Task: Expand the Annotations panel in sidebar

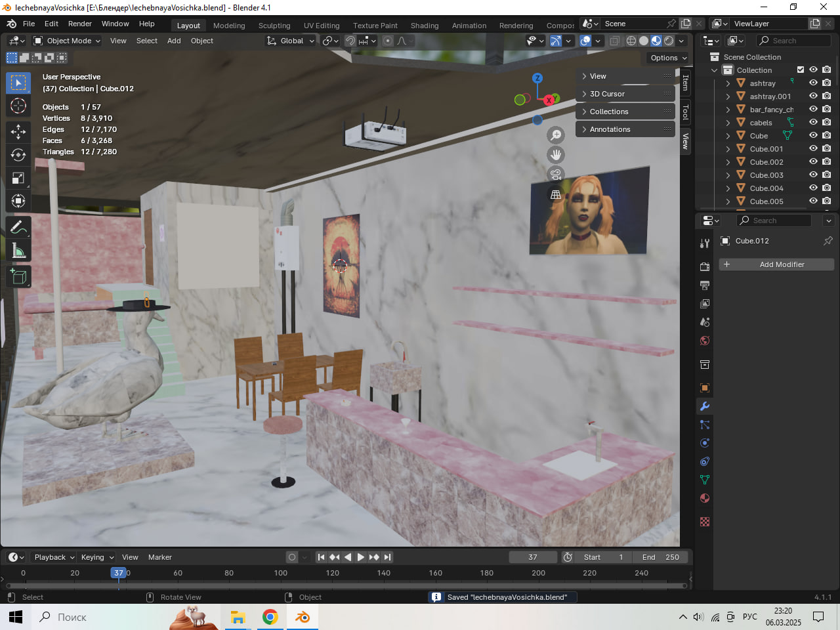Action: (x=625, y=129)
